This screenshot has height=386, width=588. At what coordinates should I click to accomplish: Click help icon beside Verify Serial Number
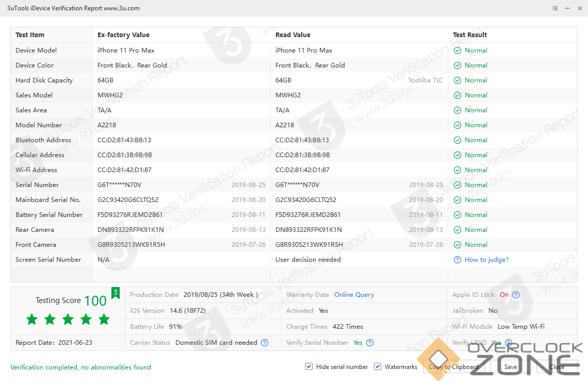coord(370,343)
